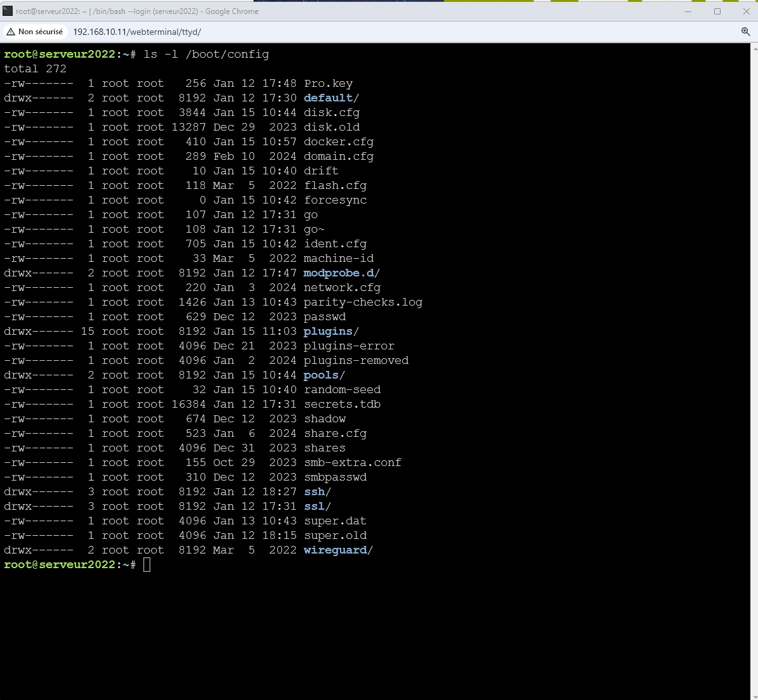Click the 'ssl/' directory name

[x=318, y=506]
